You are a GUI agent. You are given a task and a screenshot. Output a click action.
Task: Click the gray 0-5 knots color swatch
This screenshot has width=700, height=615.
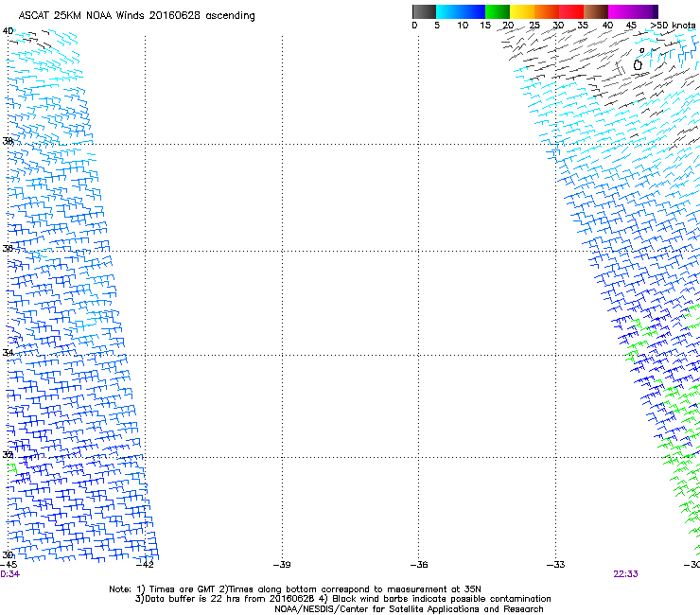click(x=424, y=11)
